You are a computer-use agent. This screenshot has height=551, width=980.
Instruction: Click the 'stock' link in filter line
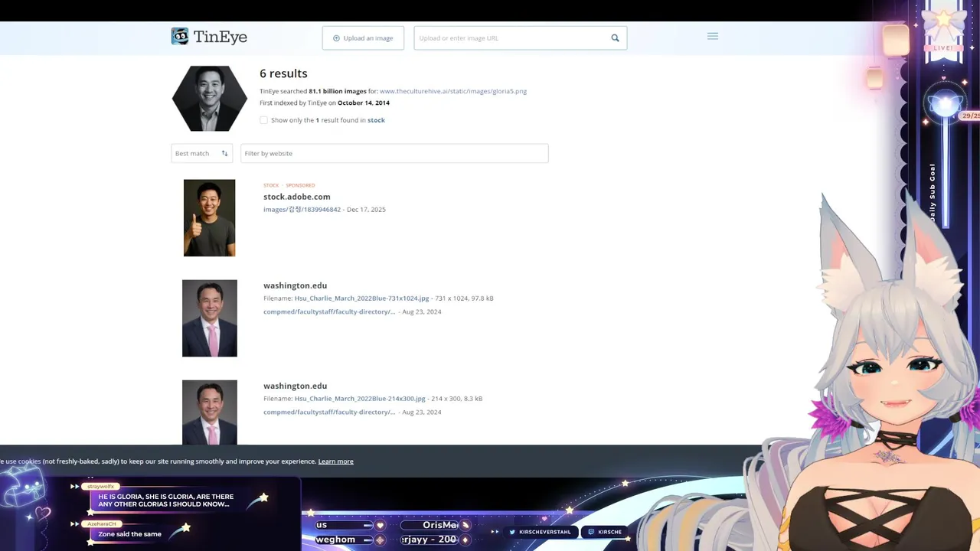tap(376, 120)
